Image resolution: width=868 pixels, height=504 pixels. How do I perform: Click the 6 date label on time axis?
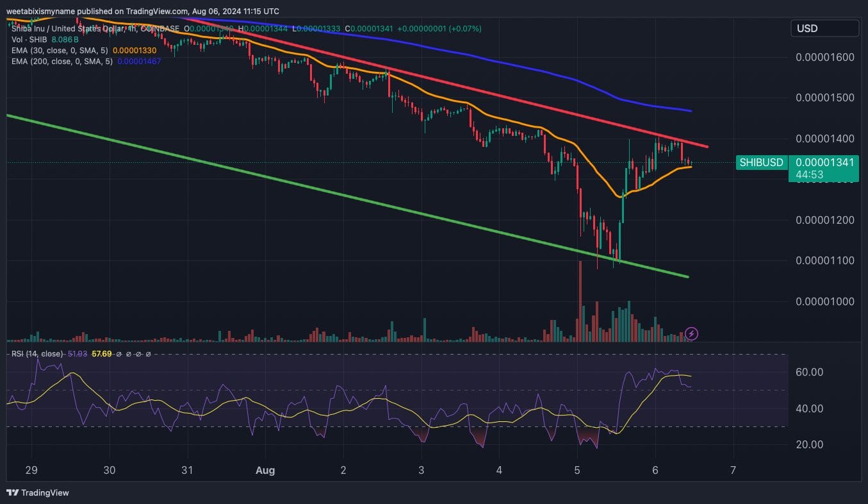[655, 470]
